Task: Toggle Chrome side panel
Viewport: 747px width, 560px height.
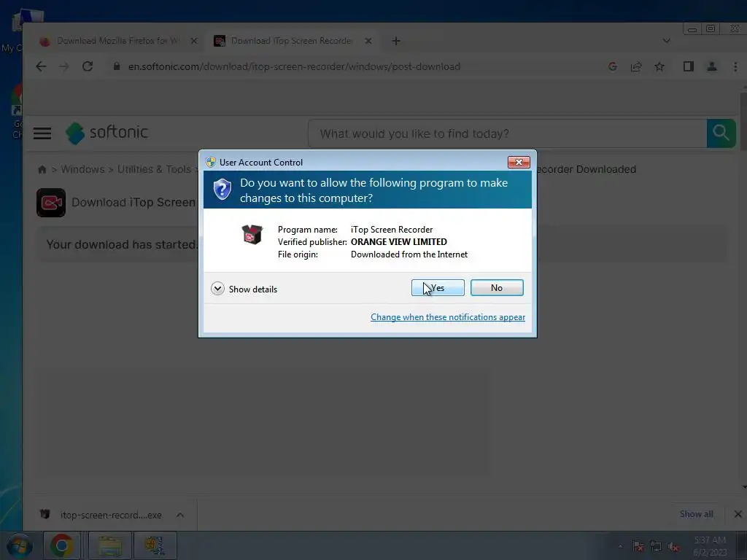Action: [689, 66]
